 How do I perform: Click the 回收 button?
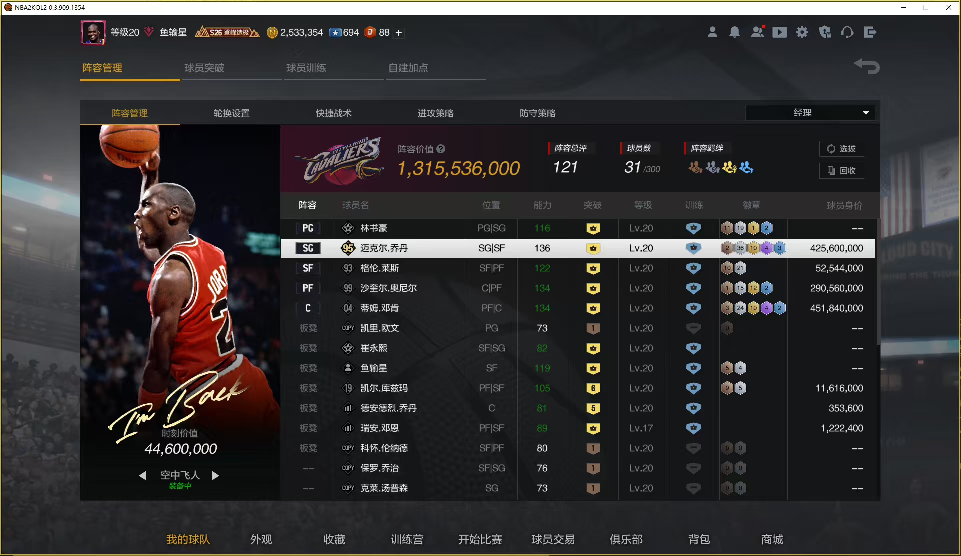(x=841, y=170)
